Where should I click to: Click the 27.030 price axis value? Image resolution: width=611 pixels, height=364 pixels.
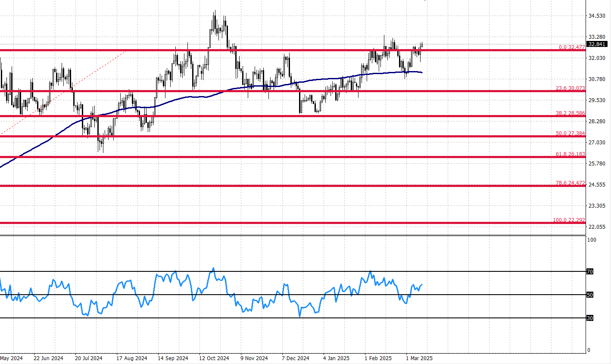click(x=597, y=143)
